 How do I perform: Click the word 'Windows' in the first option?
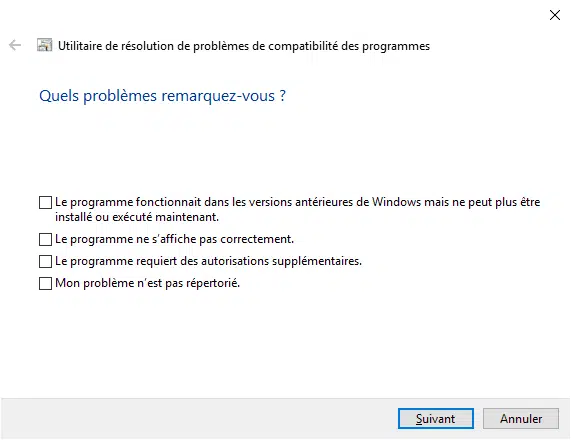tap(396, 202)
